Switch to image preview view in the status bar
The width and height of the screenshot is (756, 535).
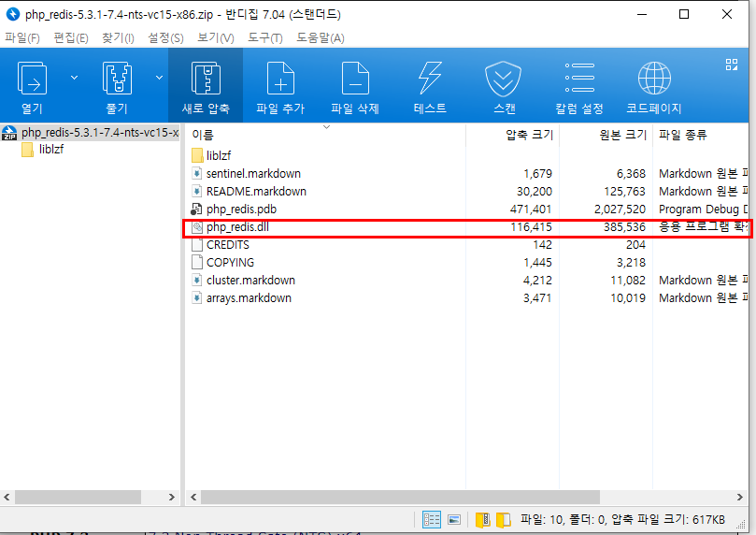click(x=454, y=519)
